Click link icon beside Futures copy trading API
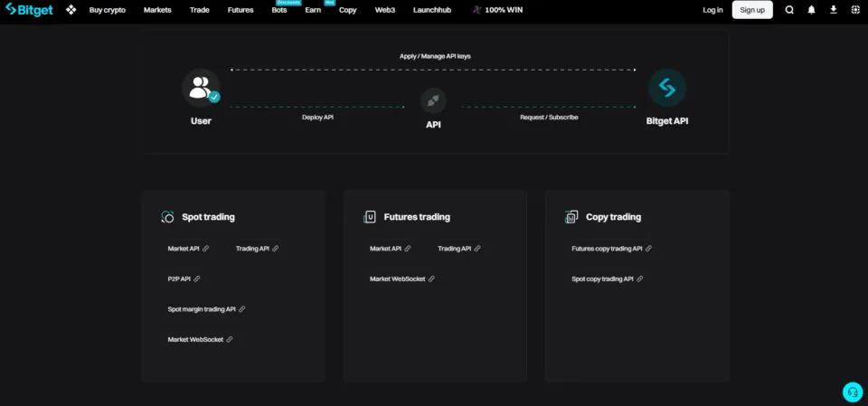The image size is (868, 406). coord(649,249)
